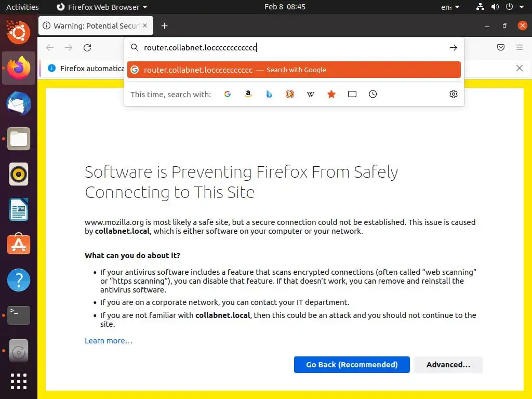This screenshot has height=399, width=532.
Task: Click the address bar text field
Action: click(291, 48)
